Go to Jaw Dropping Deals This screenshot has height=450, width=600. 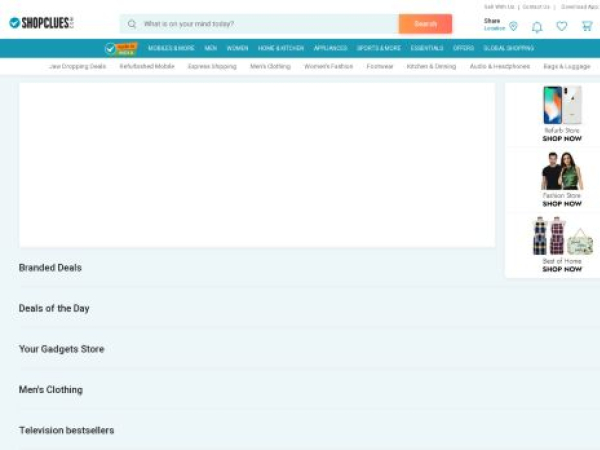coord(77,67)
